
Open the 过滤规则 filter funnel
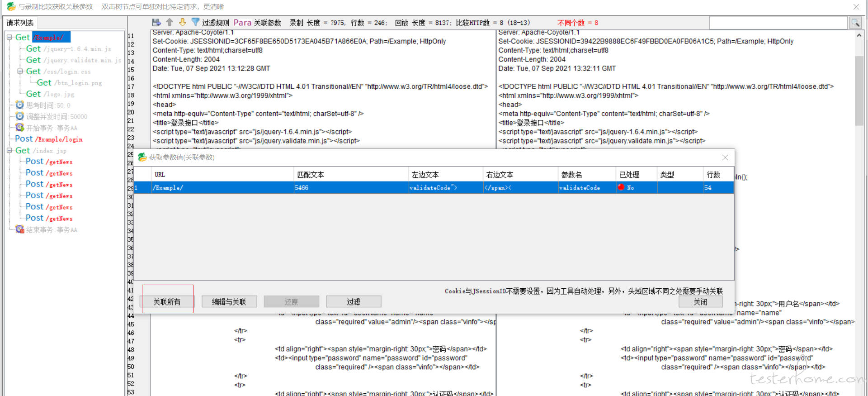195,22
